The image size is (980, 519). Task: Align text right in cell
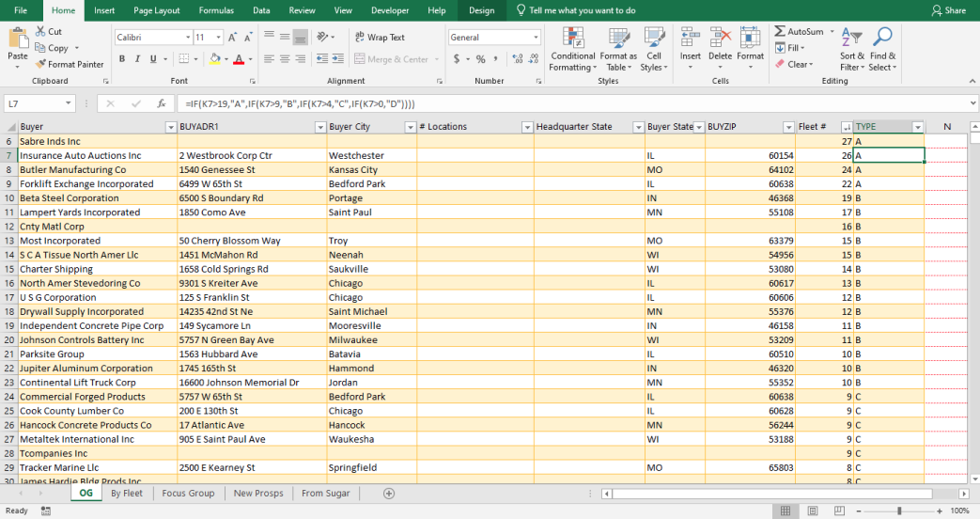301,59
